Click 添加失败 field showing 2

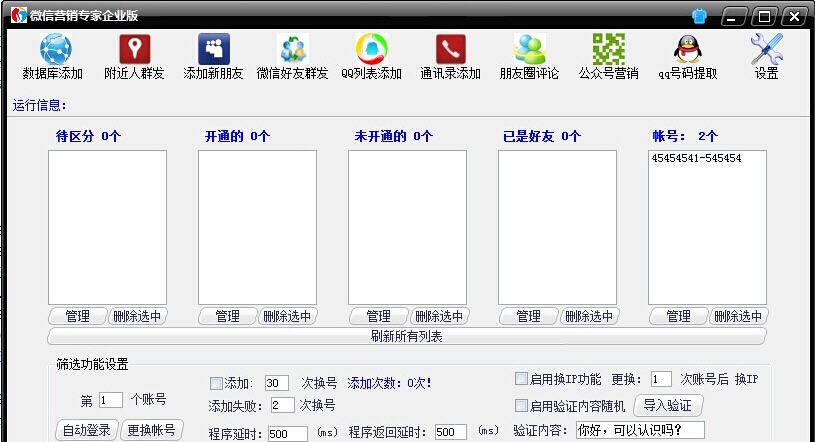point(283,405)
